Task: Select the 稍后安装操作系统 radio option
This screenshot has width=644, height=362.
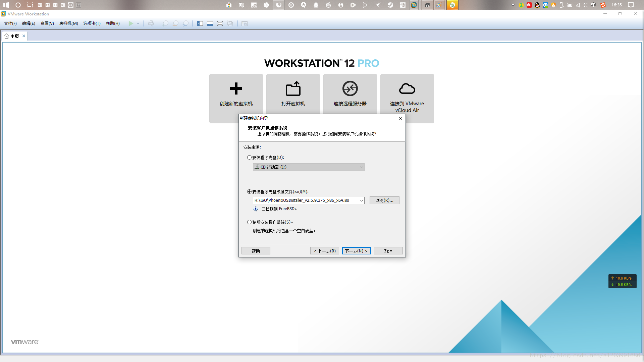Action: pos(249,222)
